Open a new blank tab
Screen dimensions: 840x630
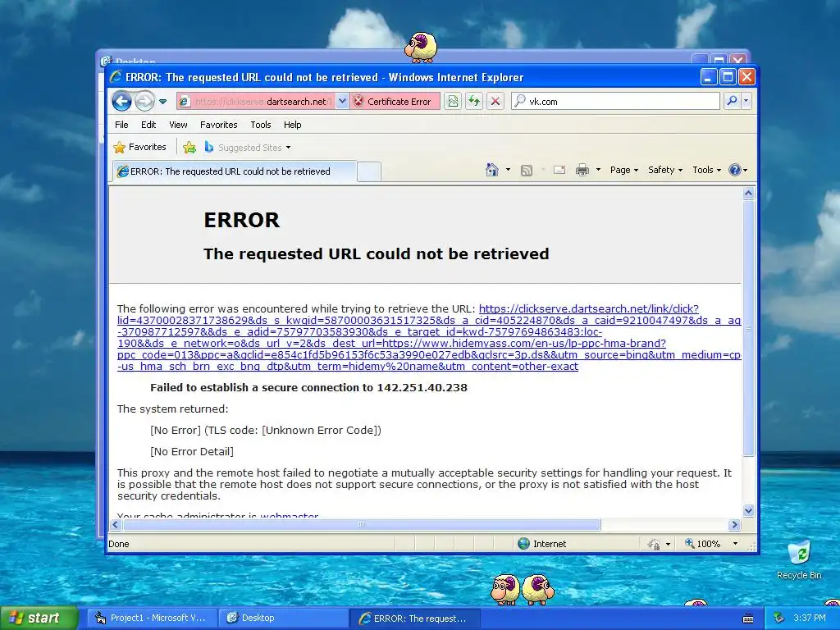point(368,172)
